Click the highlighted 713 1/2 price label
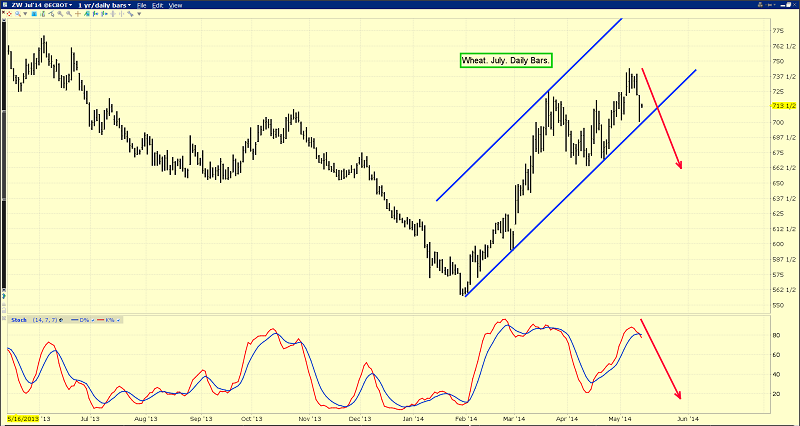The image size is (800, 426). pyautogui.click(x=783, y=106)
